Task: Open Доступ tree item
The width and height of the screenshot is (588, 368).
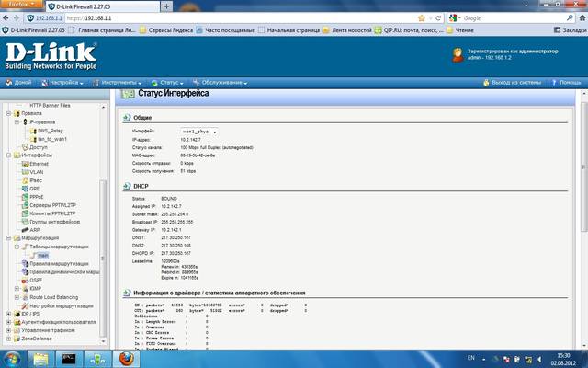Action: (39, 147)
